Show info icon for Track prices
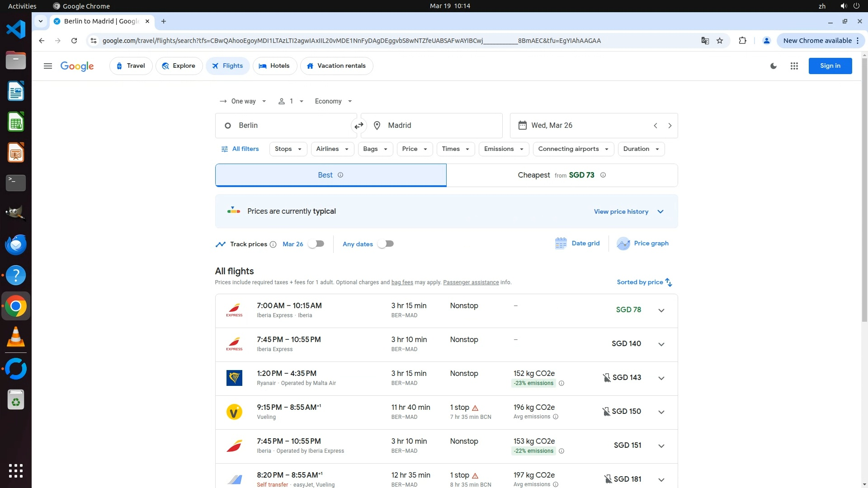This screenshot has width=868, height=488. [x=273, y=244]
